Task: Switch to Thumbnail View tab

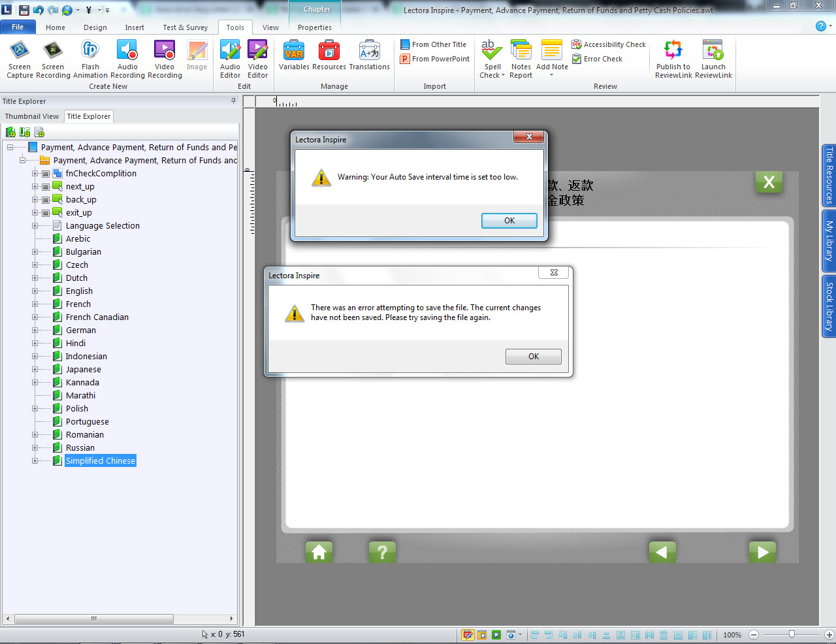Action: [x=32, y=116]
